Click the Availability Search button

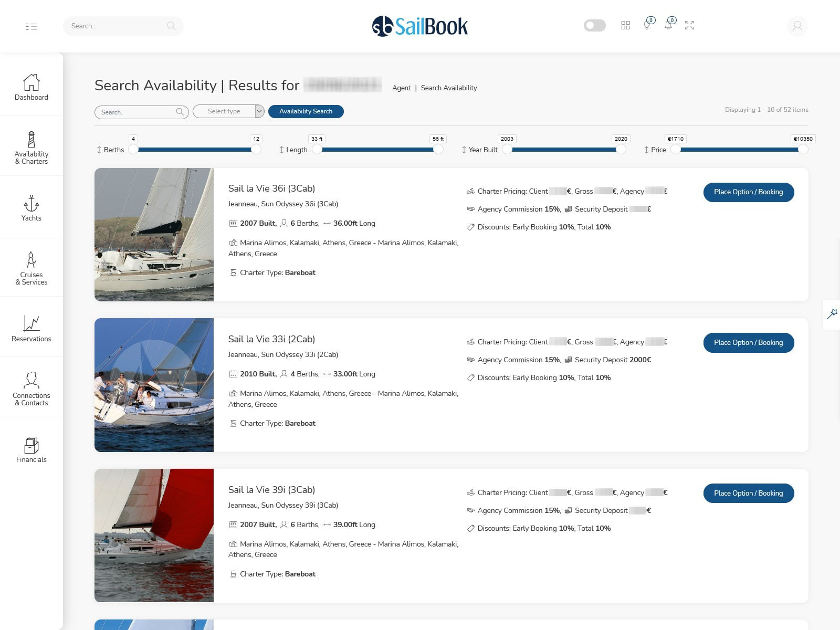pos(306,111)
